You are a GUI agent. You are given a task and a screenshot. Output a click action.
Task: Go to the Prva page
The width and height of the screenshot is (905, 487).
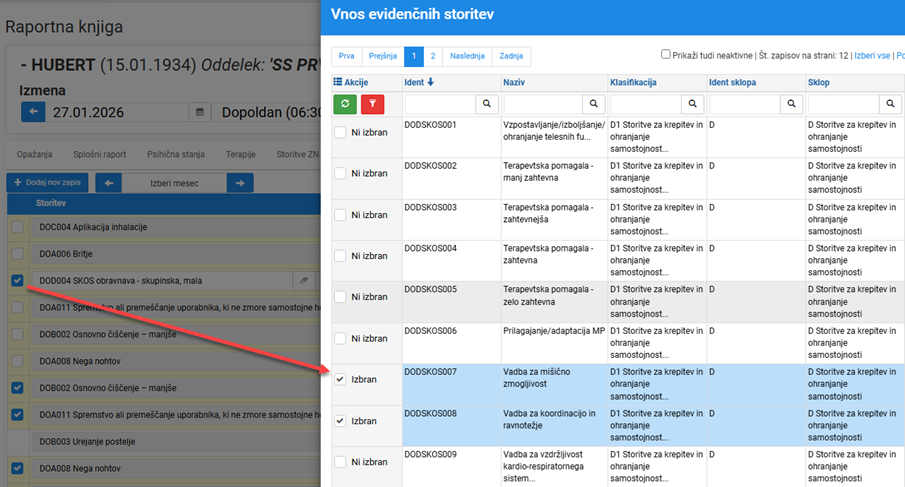point(346,56)
